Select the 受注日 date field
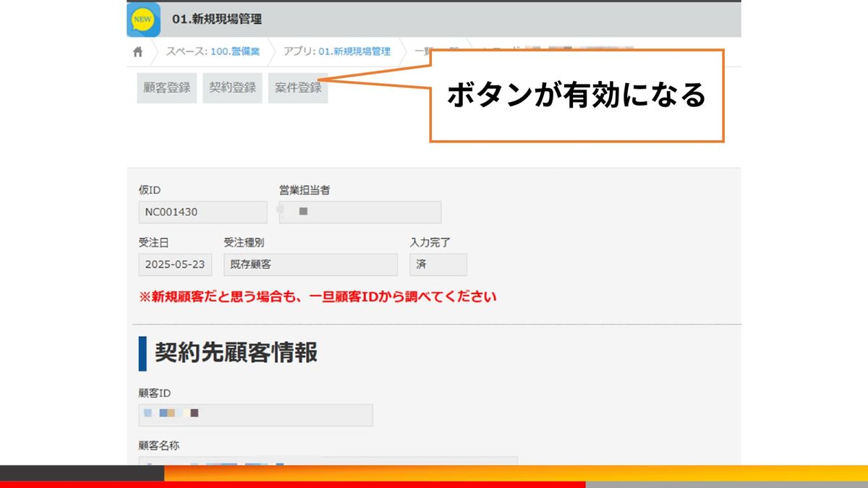868x488 pixels. click(175, 265)
